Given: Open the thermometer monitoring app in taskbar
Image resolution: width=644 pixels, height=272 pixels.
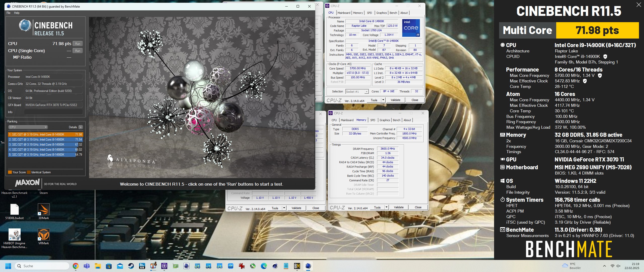Looking at the screenshot, I should coord(153,266).
